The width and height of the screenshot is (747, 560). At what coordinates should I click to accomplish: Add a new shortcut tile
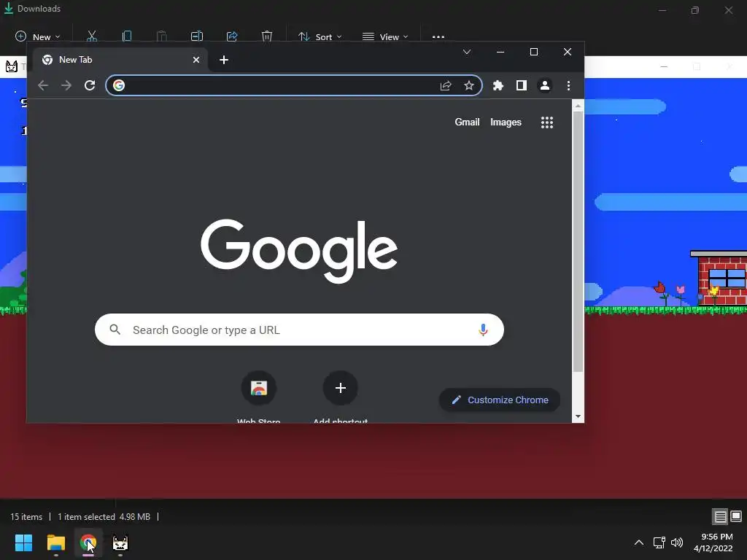[340, 397]
